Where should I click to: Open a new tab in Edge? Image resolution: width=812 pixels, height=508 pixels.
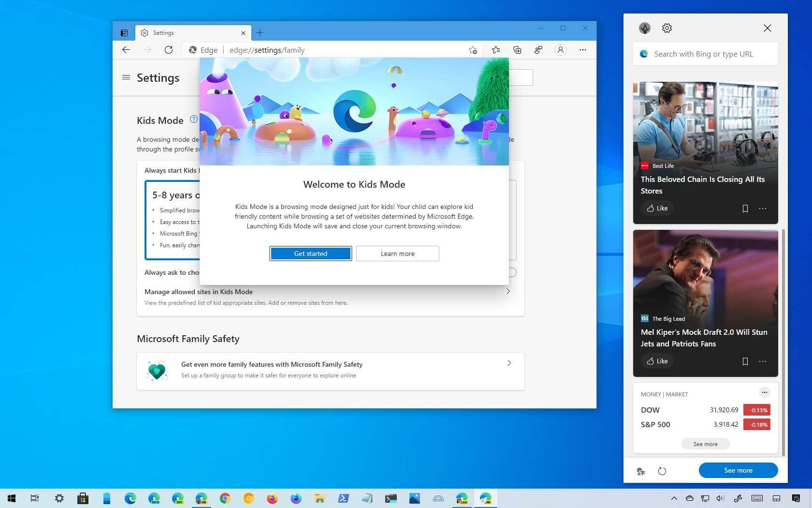pyautogui.click(x=260, y=33)
